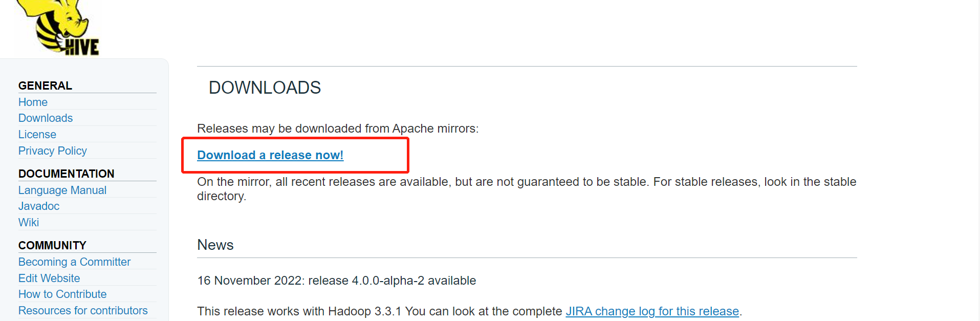The height and width of the screenshot is (321, 980).
Task: Click the GENERAL sidebar section header
Action: [x=45, y=85]
